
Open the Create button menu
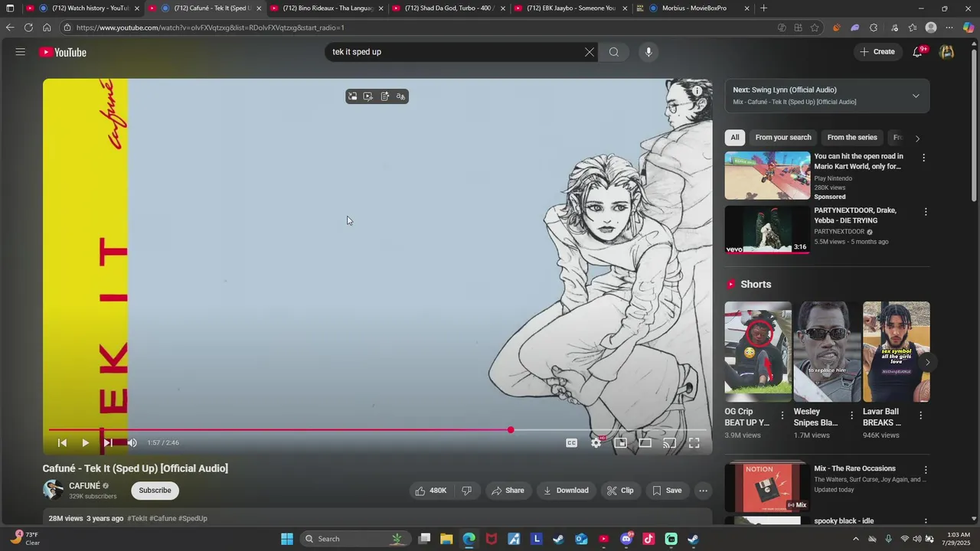pos(877,52)
